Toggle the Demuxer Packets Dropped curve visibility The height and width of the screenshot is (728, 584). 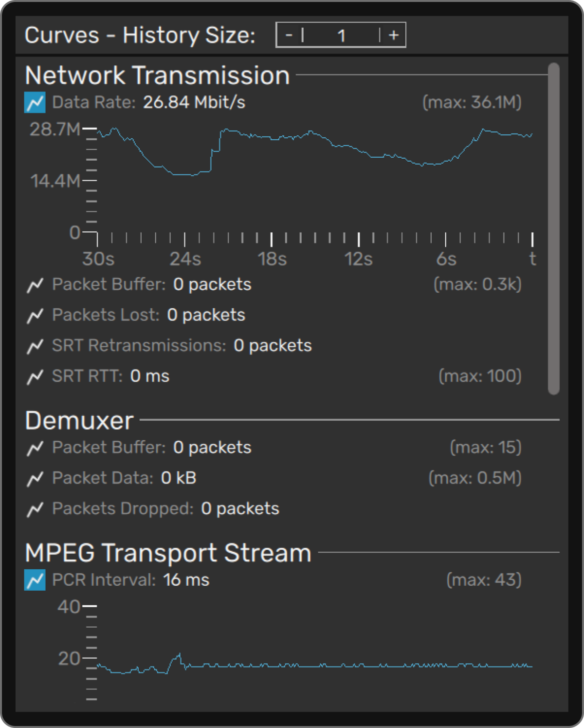click(x=35, y=508)
